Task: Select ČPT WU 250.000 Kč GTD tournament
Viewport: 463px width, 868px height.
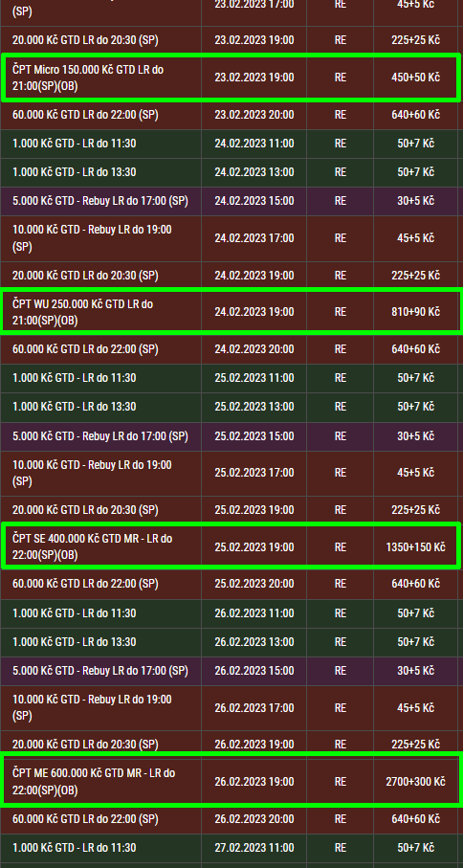Action: tap(231, 312)
